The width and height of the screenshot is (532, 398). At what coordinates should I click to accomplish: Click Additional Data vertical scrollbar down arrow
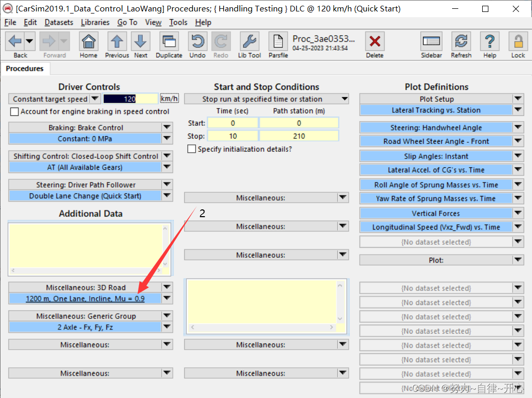coord(165,263)
